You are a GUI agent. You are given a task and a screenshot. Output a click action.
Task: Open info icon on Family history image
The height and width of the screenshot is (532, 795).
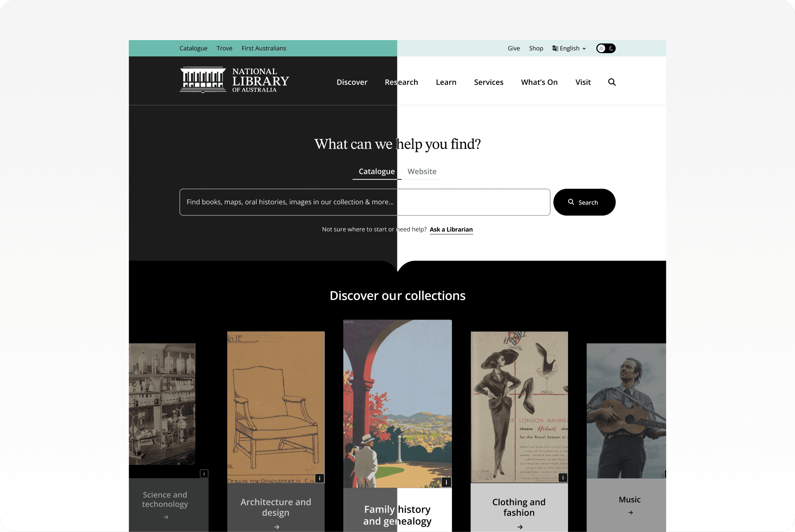pos(446,482)
